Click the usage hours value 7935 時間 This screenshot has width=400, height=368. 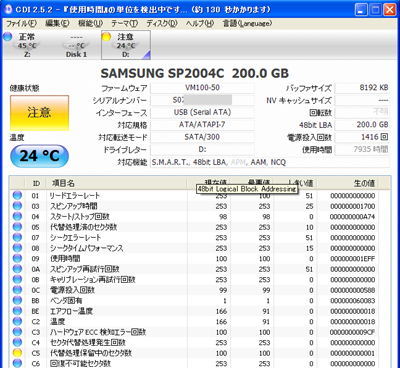click(362, 149)
